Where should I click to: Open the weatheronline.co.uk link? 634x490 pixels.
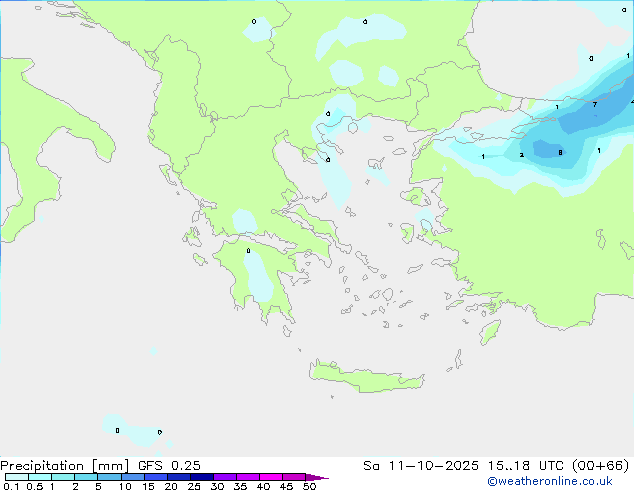550,481
